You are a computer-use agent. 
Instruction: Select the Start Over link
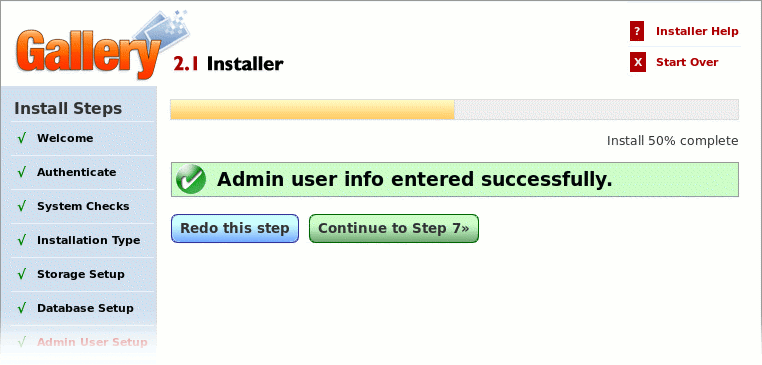pyautogui.click(x=687, y=62)
